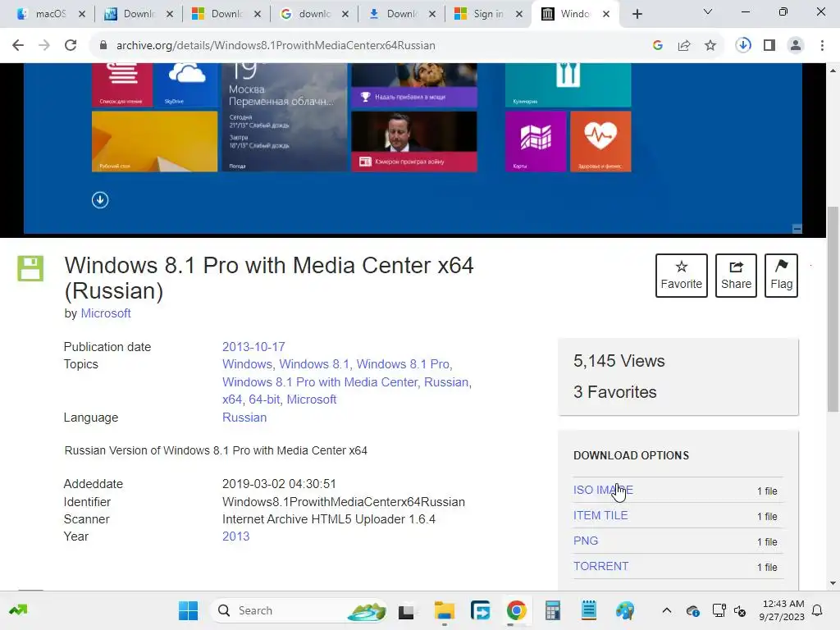This screenshot has height=630, width=840.
Task: Show hidden system tray icons
Action: point(666,610)
